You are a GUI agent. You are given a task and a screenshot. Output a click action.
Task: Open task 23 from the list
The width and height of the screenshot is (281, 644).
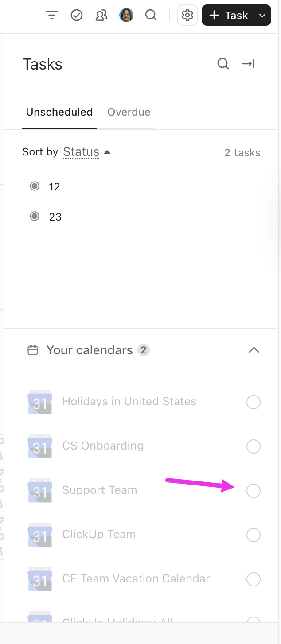(x=55, y=217)
